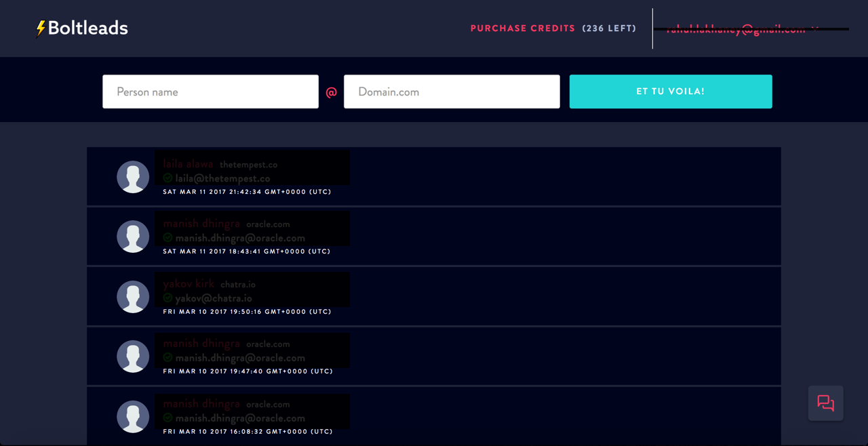This screenshot has height=446, width=868.
Task: Select email laila@thetempest.co
Action: tap(222, 178)
